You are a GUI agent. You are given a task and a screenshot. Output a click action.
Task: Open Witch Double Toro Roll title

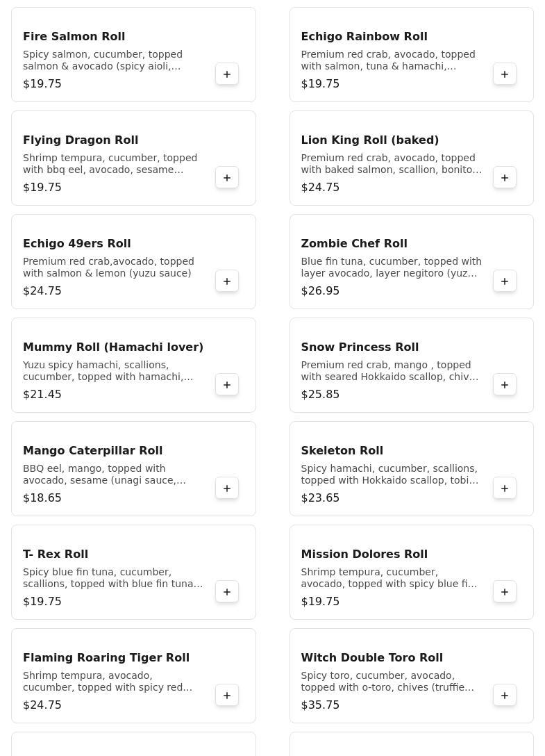pyautogui.click(x=371, y=657)
